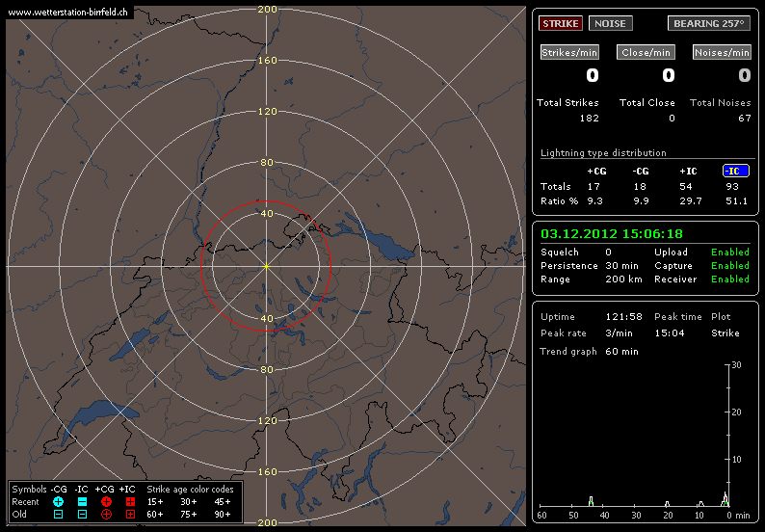Select the STRIKE indicator tab
Viewport: 765px width, 532px height.
tap(561, 23)
